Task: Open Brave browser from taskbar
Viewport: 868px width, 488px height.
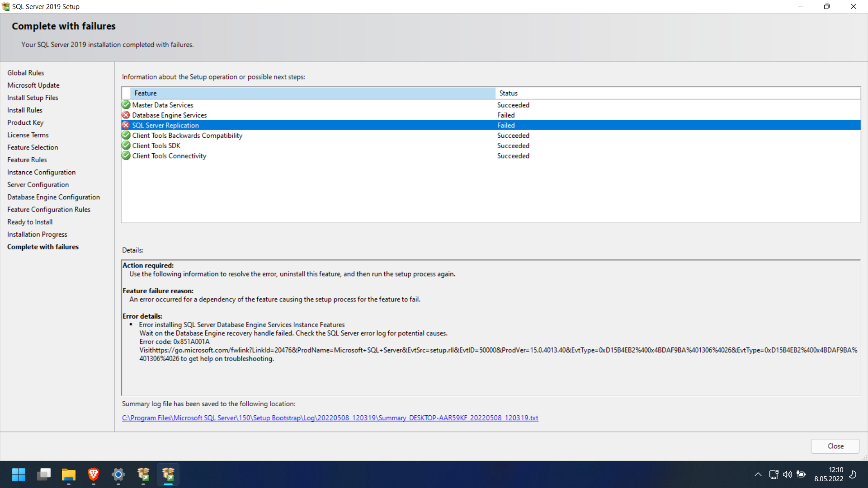Action: pyautogui.click(x=94, y=474)
